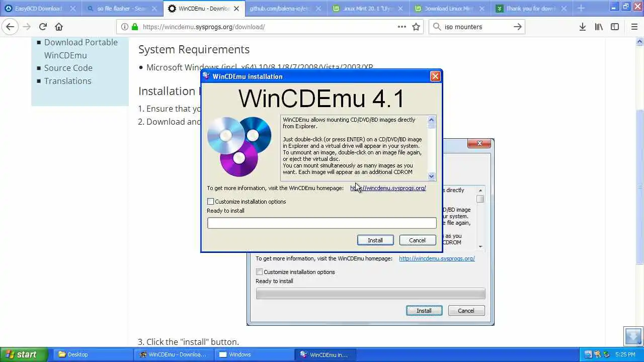Click the installer progress bar
This screenshot has width=644, height=362.
click(x=322, y=223)
